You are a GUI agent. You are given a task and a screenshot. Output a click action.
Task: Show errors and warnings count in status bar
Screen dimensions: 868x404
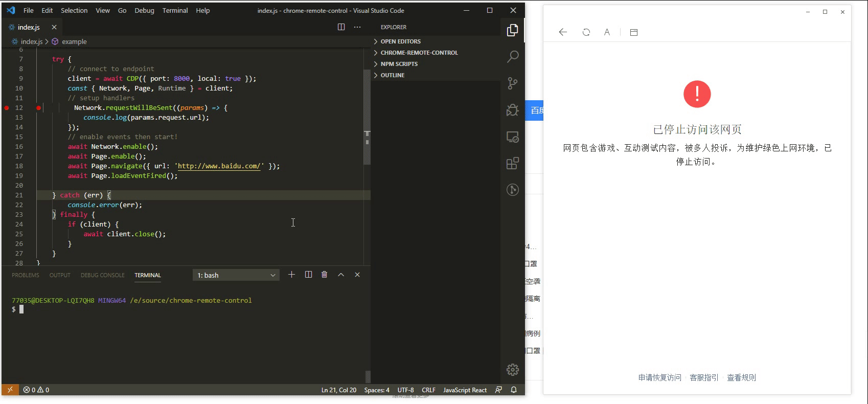click(x=36, y=390)
